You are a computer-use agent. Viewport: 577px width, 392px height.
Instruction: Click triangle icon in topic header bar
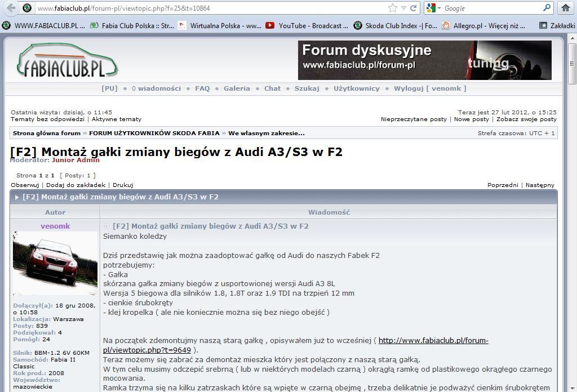pos(16,197)
